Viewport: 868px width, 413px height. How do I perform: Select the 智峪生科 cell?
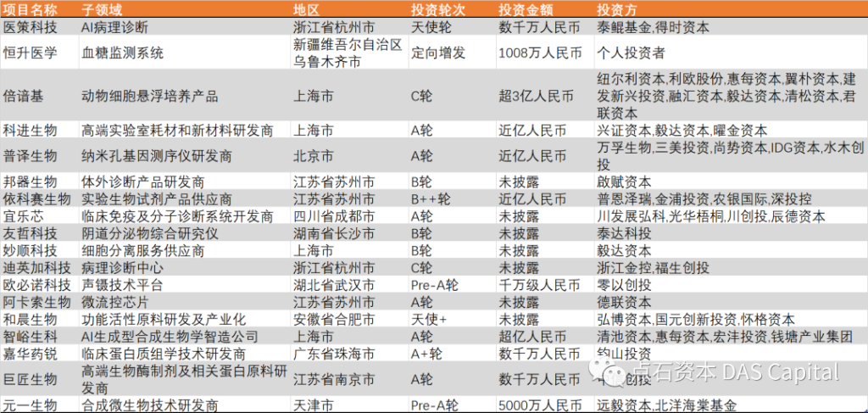(x=40, y=336)
